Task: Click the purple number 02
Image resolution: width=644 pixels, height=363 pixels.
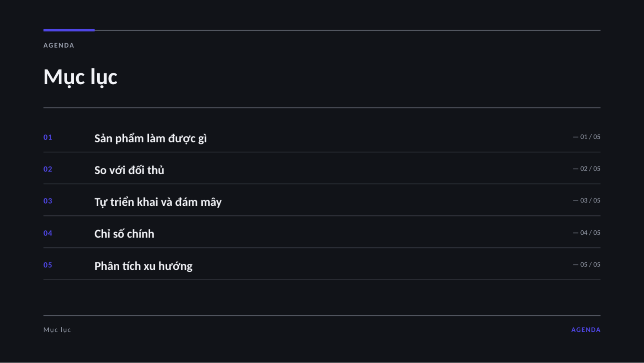Action: click(x=48, y=169)
